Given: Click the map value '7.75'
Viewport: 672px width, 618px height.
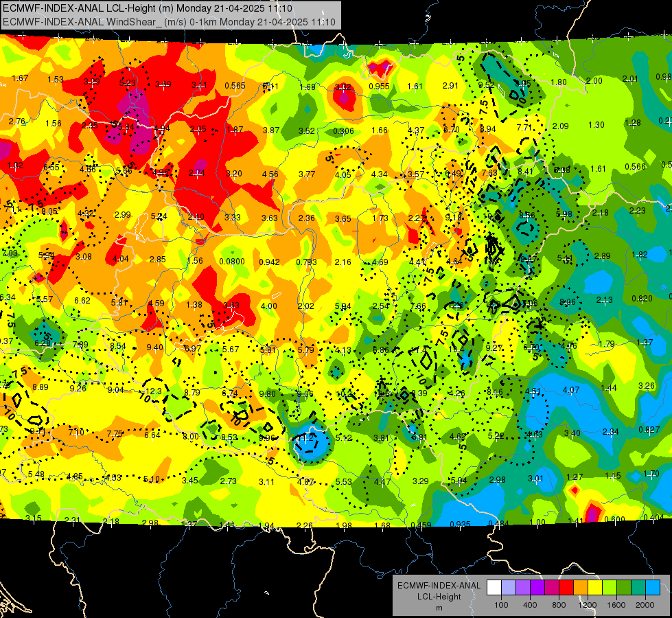Looking at the screenshot, I should (115, 434).
